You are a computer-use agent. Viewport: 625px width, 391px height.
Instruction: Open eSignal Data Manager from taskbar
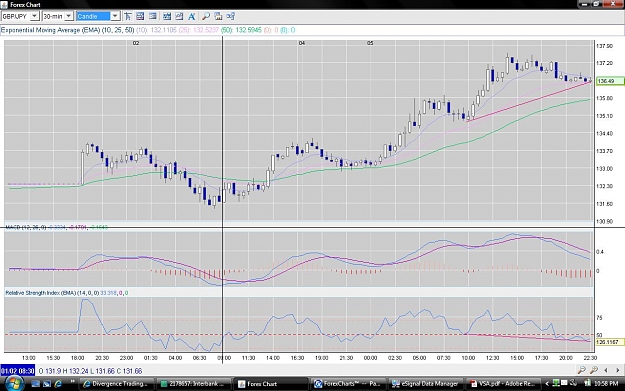(424, 384)
